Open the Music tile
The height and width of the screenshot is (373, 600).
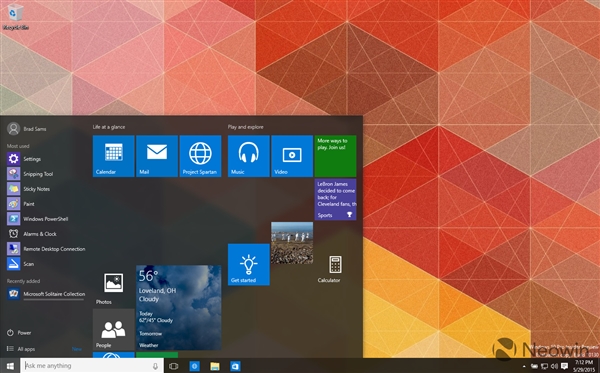[x=249, y=156]
